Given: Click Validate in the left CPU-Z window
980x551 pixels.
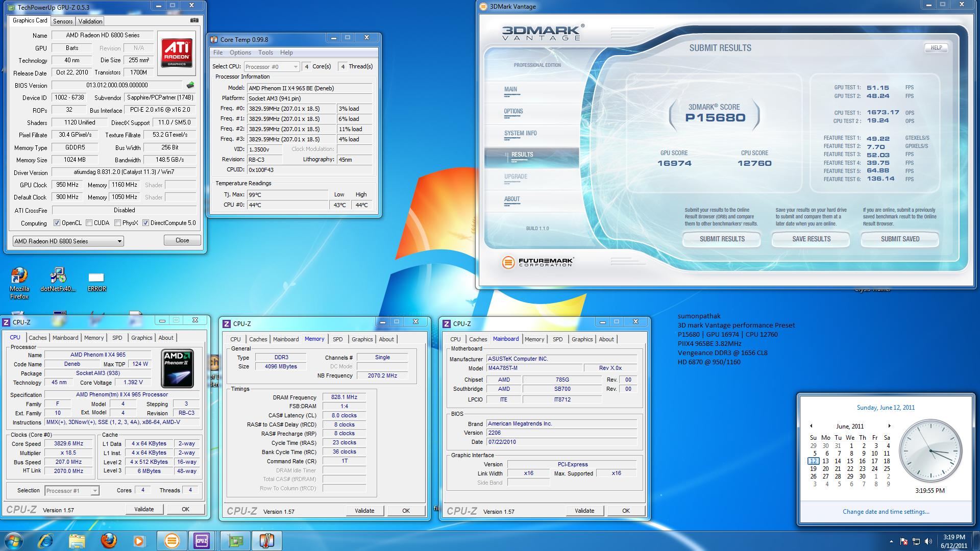Looking at the screenshot, I should tap(144, 509).
